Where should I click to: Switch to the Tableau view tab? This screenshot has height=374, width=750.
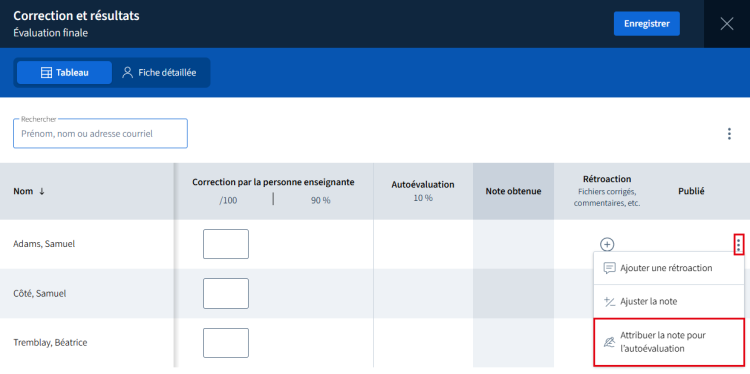pos(65,73)
